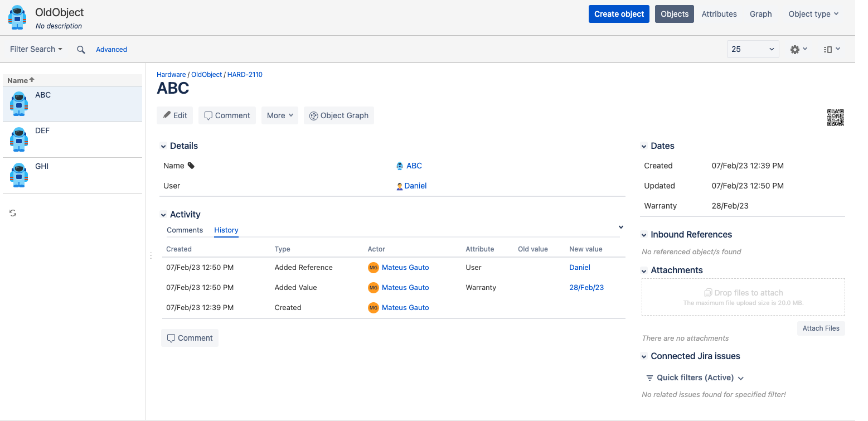Open the column layout view switcher
The image size is (868, 421).
pos(831,50)
